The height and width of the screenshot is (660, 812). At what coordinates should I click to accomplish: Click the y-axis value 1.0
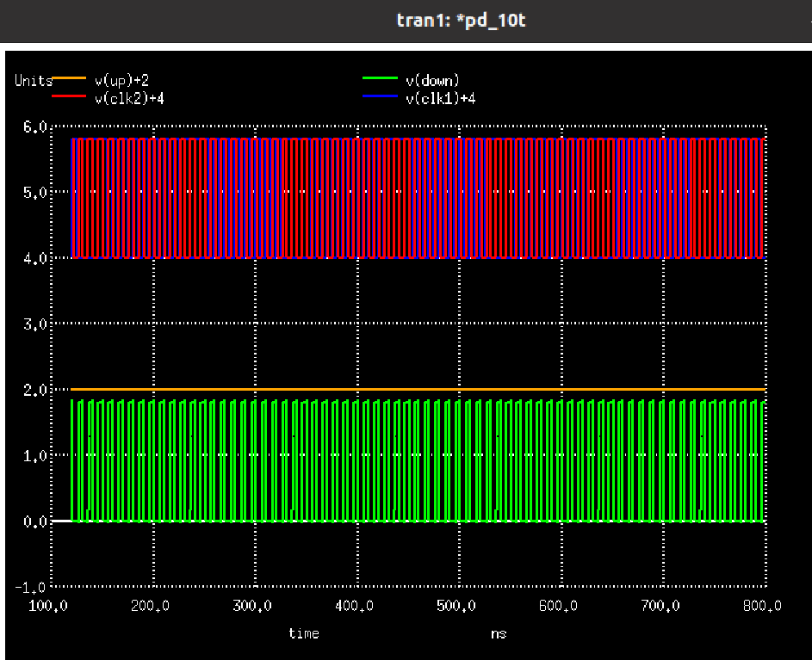click(35, 455)
